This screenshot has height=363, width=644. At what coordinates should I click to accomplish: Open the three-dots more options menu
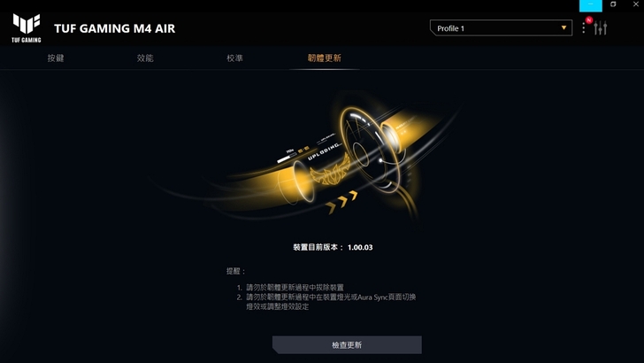coord(584,28)
